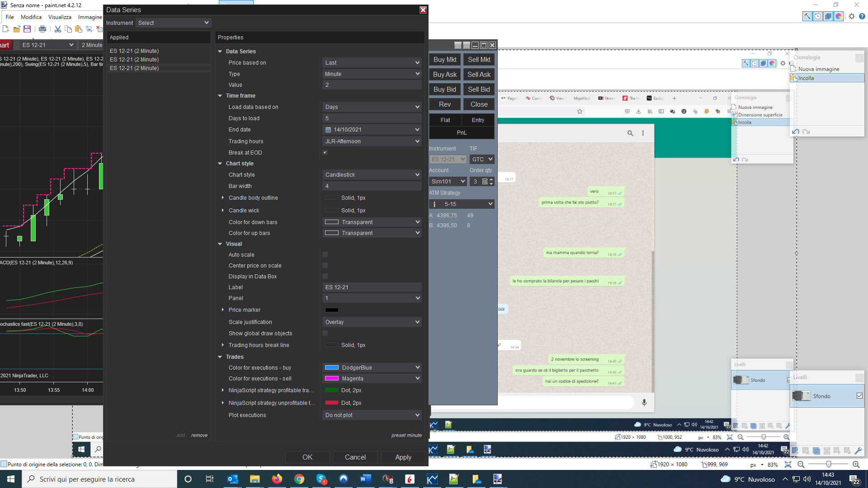Toggle the History window clock icon
The width and height of the screenshot is (868, 488).
pos(818,16)
